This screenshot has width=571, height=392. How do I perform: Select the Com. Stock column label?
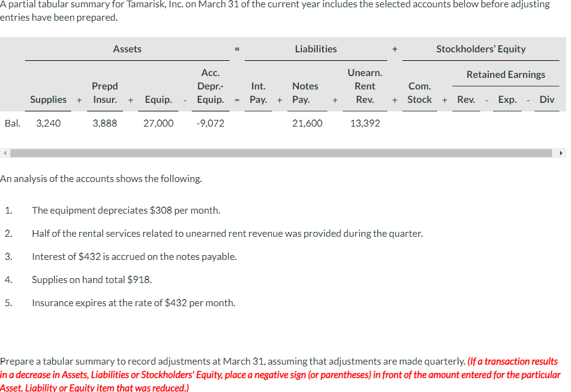click(x=419, y=93)
